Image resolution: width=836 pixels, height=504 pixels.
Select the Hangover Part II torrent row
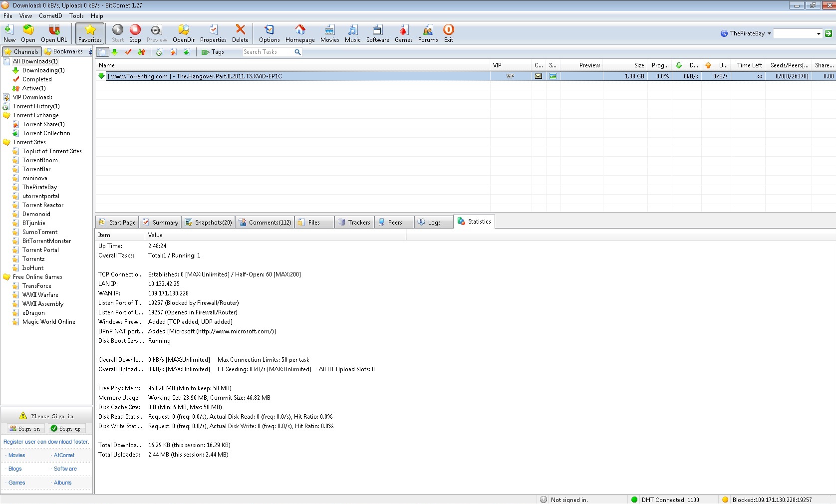[x=465, y=76]
